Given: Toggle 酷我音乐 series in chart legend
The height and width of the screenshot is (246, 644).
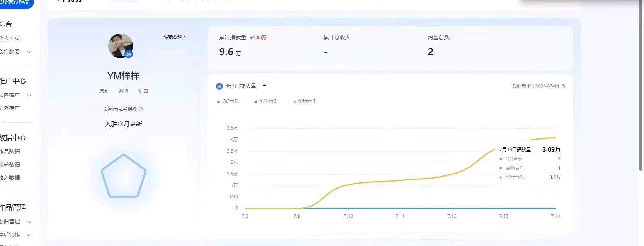Looking at the screenshot, I should click(x=305, y=101).
